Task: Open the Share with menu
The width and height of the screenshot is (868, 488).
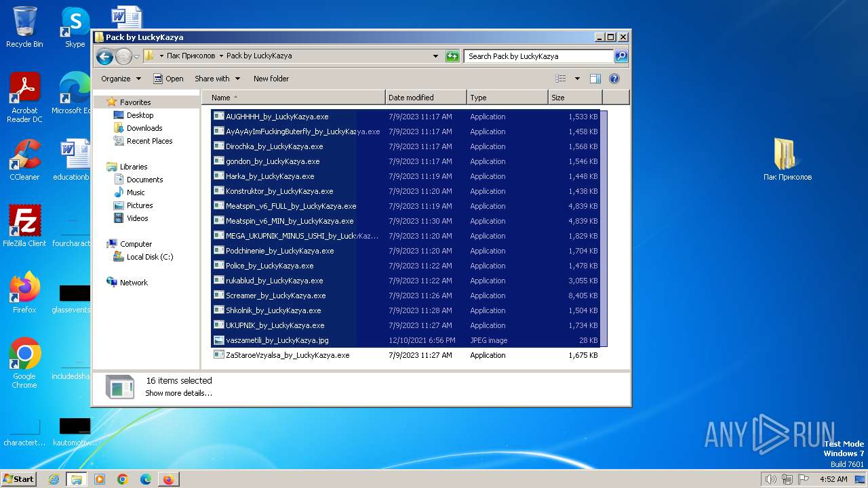Action: point(217,79)
